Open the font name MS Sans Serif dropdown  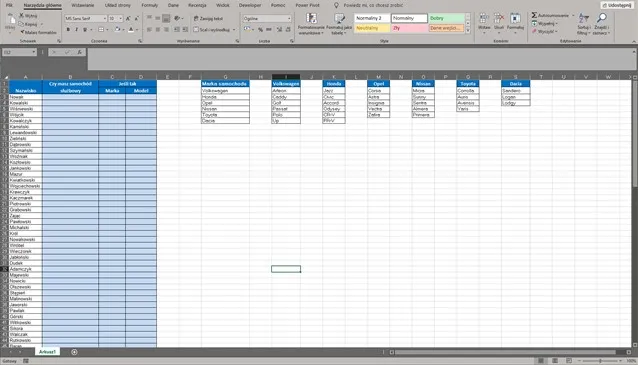105,19
